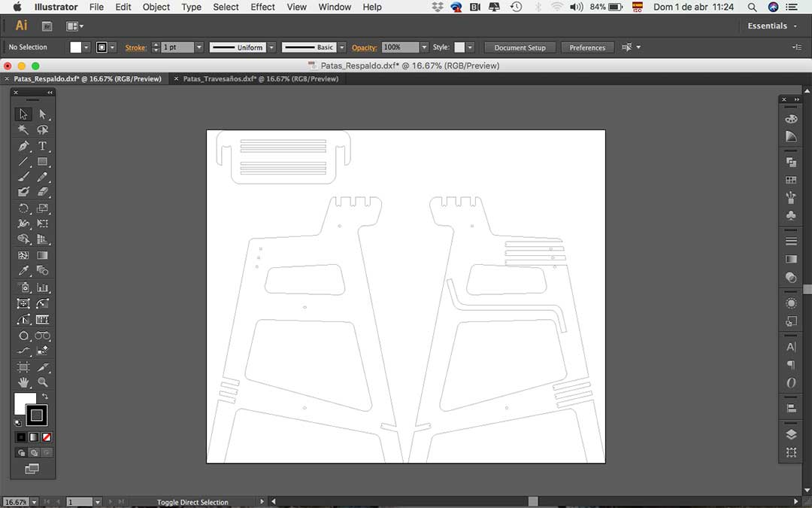Select the Eyedropper tool
812x508 pixels.
[23, 271]
